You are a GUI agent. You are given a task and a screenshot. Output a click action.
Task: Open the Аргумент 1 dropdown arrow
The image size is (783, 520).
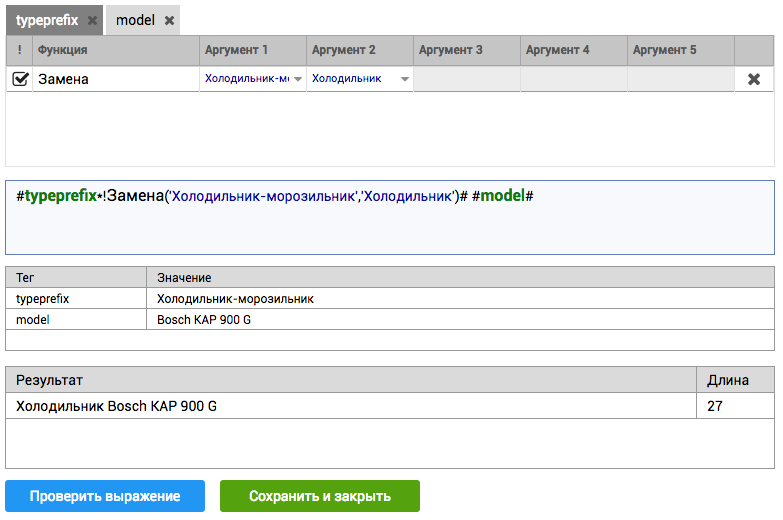click(x=297, y=79)
